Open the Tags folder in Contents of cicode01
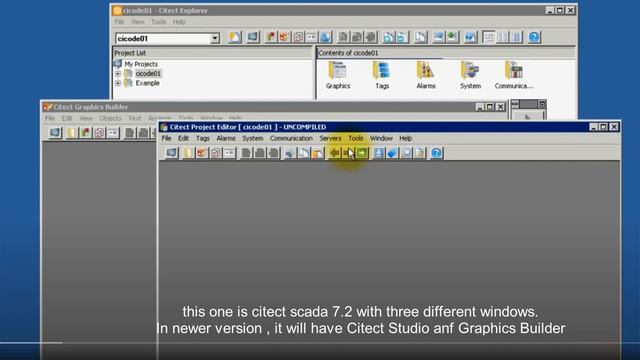Screen dimensions: 640x360 [x=382, y=76]
